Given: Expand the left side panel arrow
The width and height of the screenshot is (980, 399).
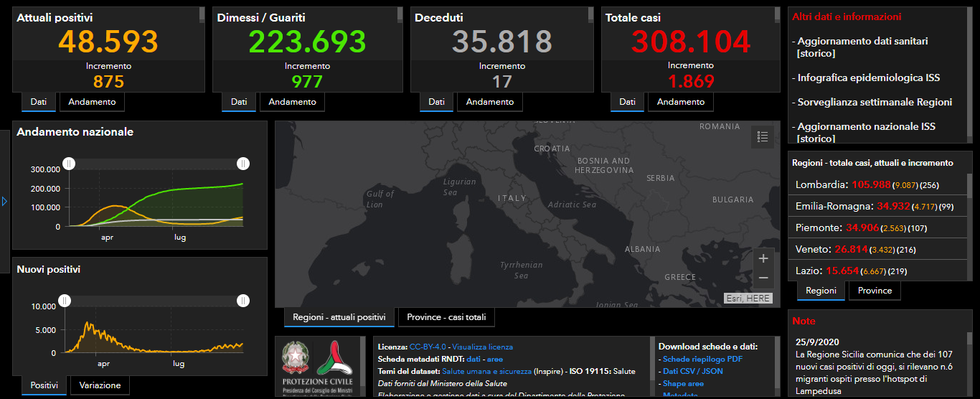Looking at the screenshot, I should (4, 202).
